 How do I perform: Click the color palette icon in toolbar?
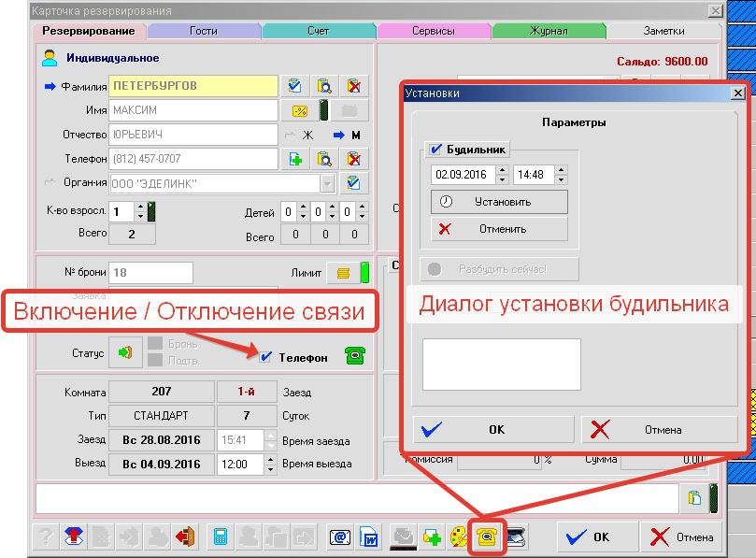coord(460,537)
